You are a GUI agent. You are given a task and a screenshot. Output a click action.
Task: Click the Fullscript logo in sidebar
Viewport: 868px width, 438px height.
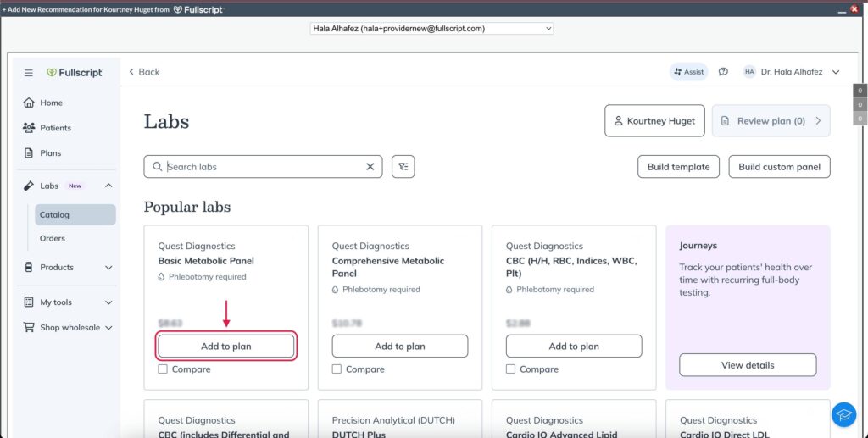coord(75,73)
